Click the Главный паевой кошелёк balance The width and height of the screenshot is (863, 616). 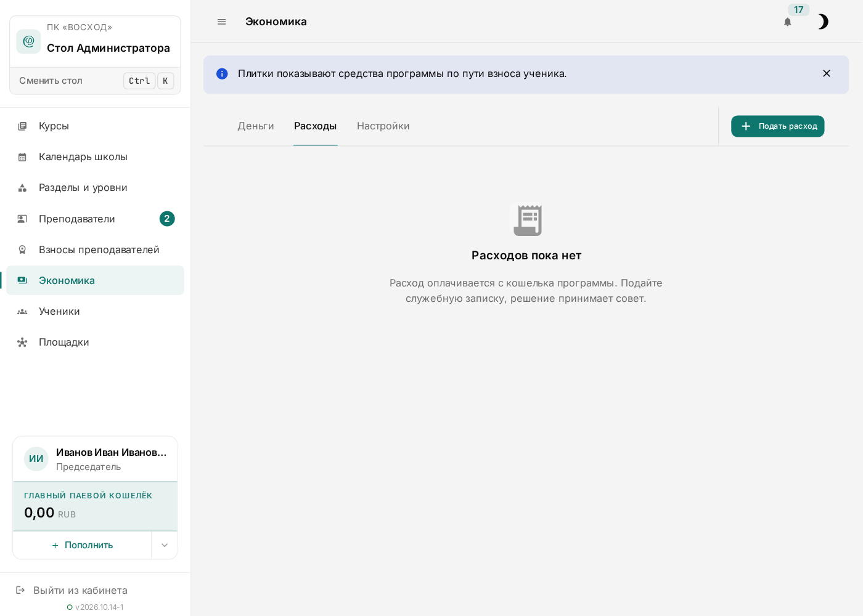(x=95, y=506)
